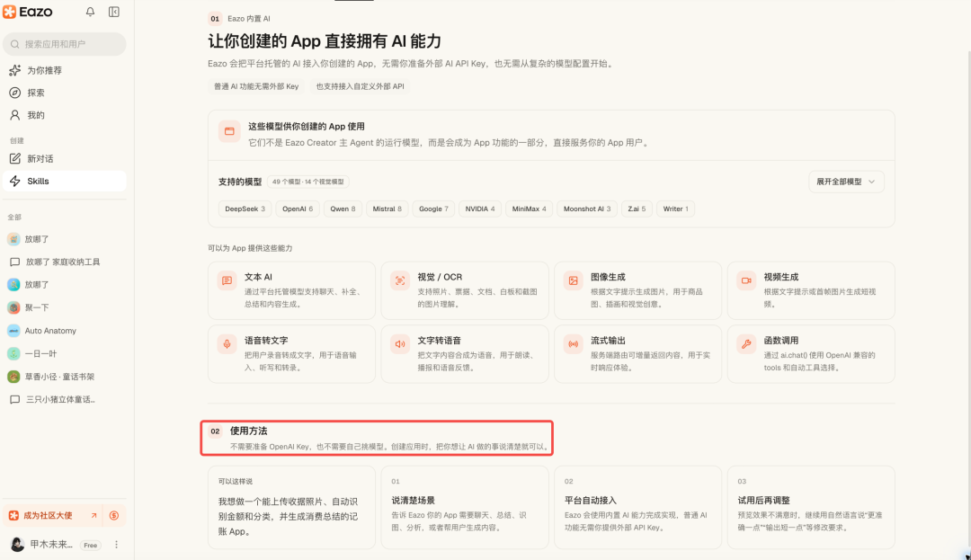Click the image icon on 图像生成 card

(x=574, y=280)
